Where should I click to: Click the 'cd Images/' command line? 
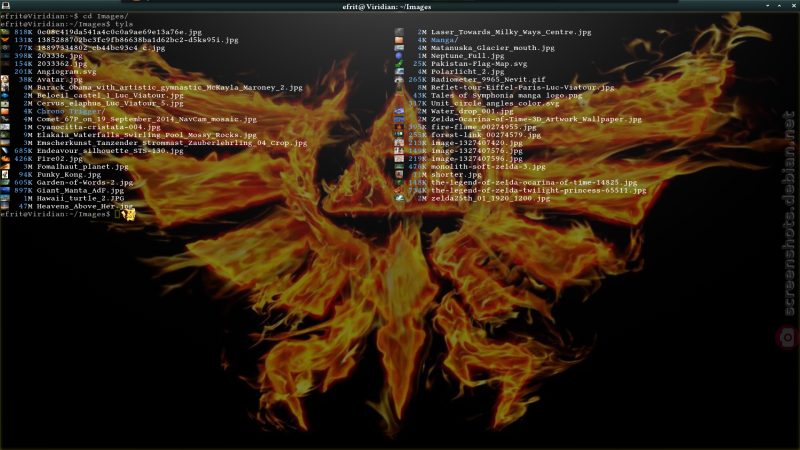tap(106, 16)
